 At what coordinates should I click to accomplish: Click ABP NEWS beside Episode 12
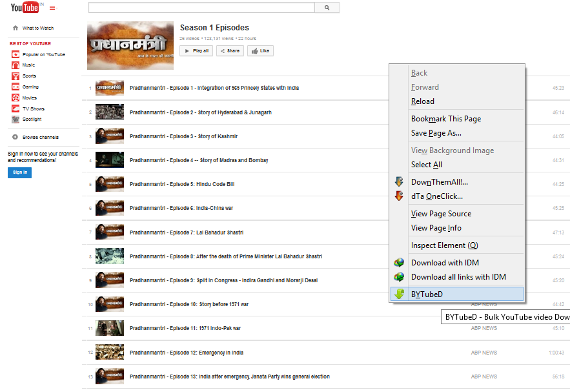click(484, 353)
